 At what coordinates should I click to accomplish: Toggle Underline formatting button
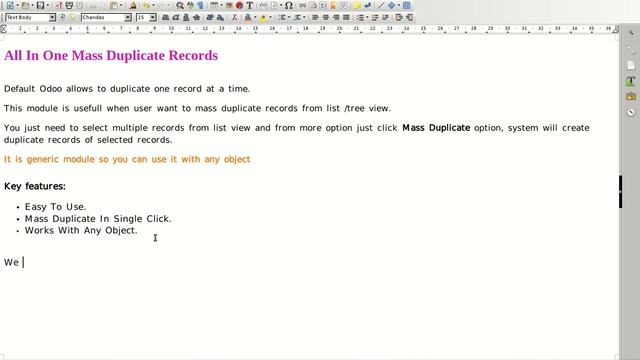(186, 18)
